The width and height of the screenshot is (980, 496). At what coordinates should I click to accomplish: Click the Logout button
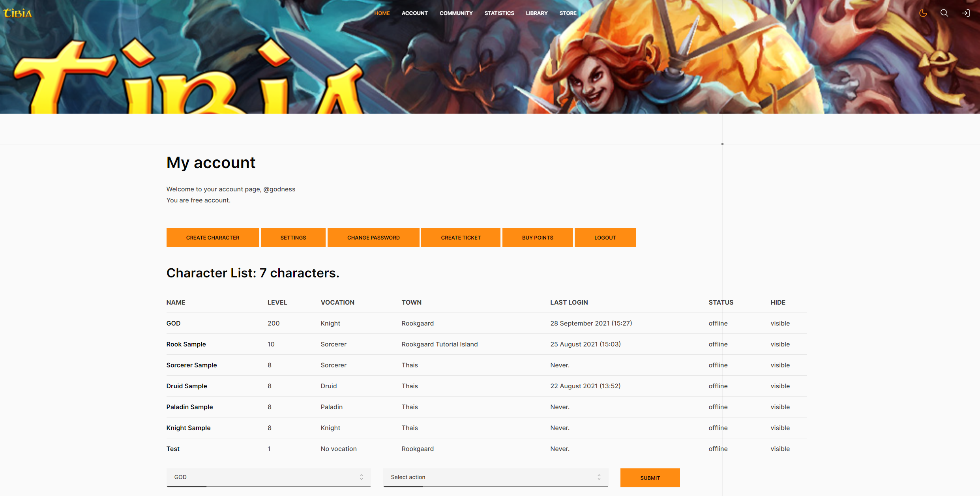click(x=605, y=238)
